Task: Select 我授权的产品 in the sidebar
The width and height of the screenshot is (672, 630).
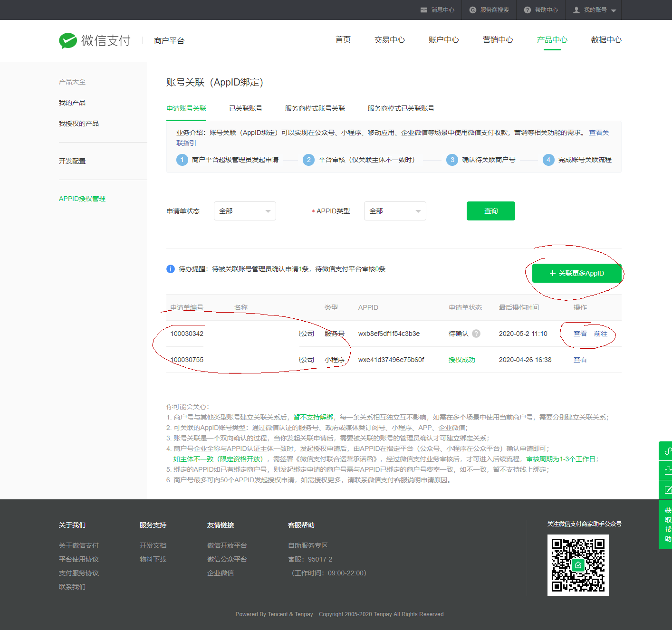Action: pyautogui.click(x=79, y=124)
